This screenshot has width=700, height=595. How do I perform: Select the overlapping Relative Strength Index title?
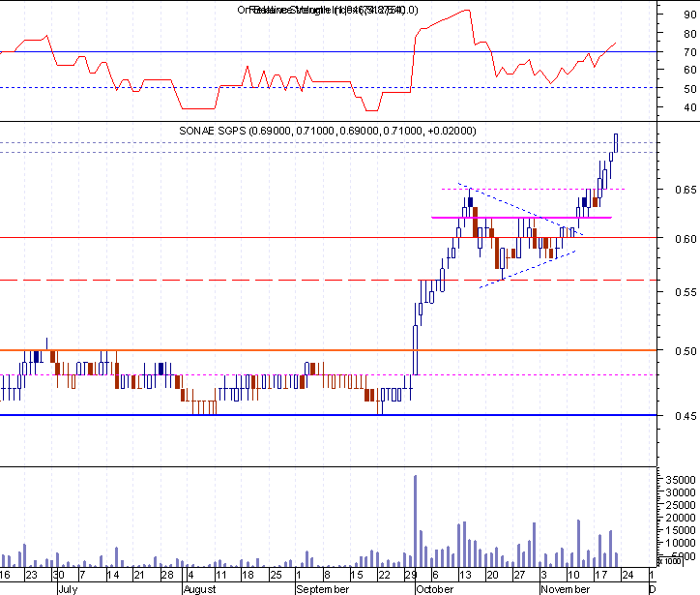pyautogui.click(x=327, y=10)
